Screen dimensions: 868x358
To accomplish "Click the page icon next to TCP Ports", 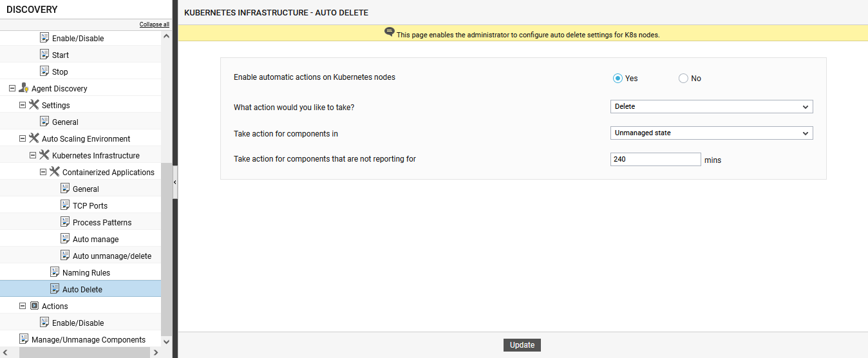I will pos(65,205).
